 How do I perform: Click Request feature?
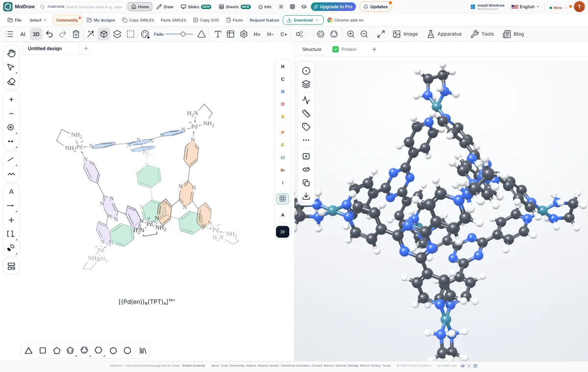[x=264, y=20]
